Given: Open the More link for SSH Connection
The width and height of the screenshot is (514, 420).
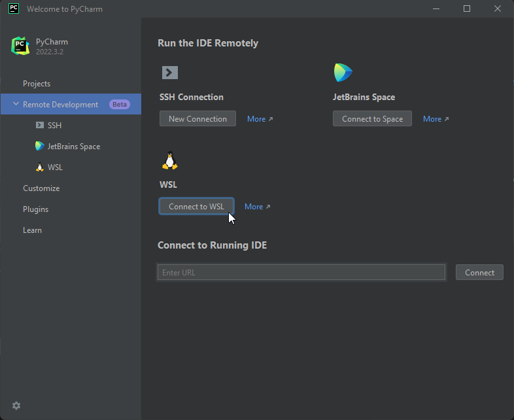Looking at the screenshot, I should point(260,119).
